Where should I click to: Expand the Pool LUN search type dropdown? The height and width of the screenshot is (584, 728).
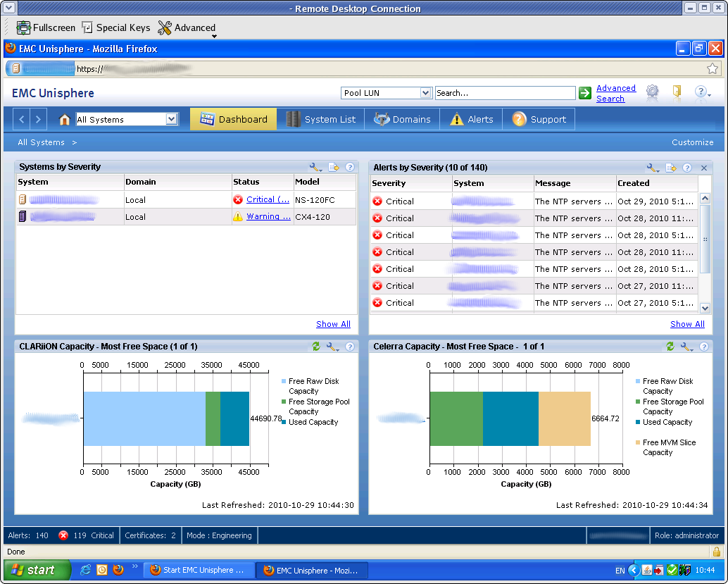pyautogui.click(x=425, y=93)
